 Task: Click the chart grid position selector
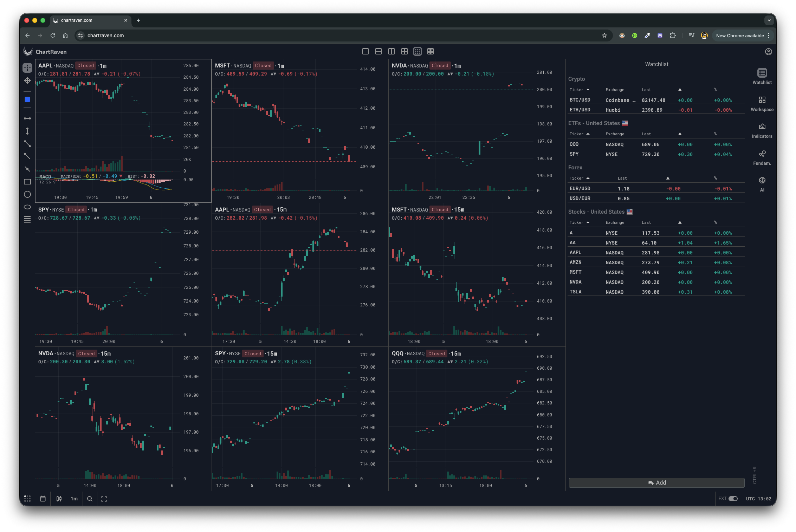click(x=27, y=499)
